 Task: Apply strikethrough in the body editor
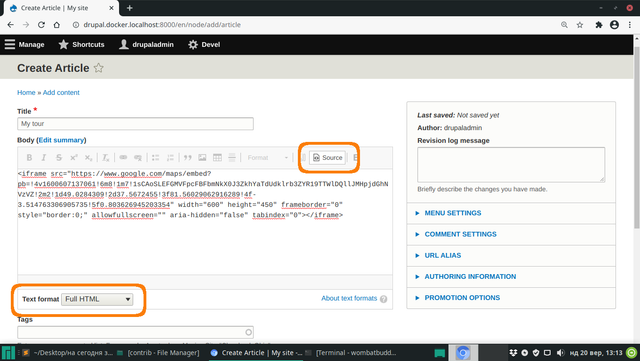[59, 158]
